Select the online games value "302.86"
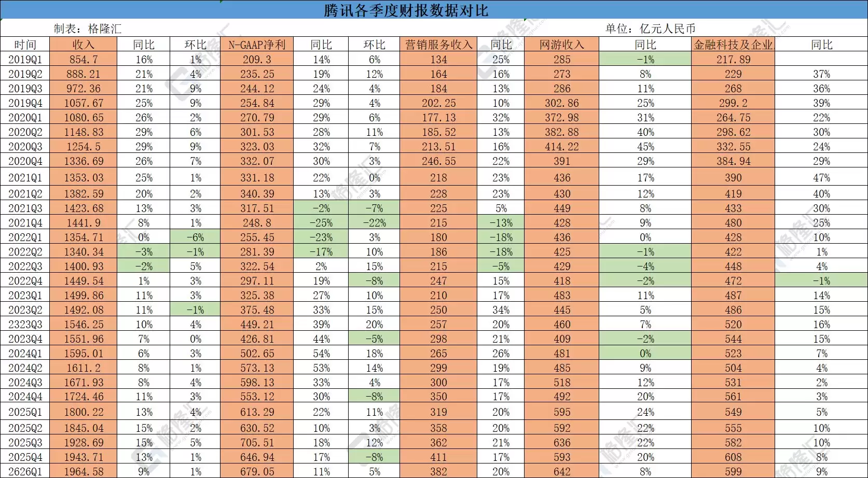 point(562,103)
